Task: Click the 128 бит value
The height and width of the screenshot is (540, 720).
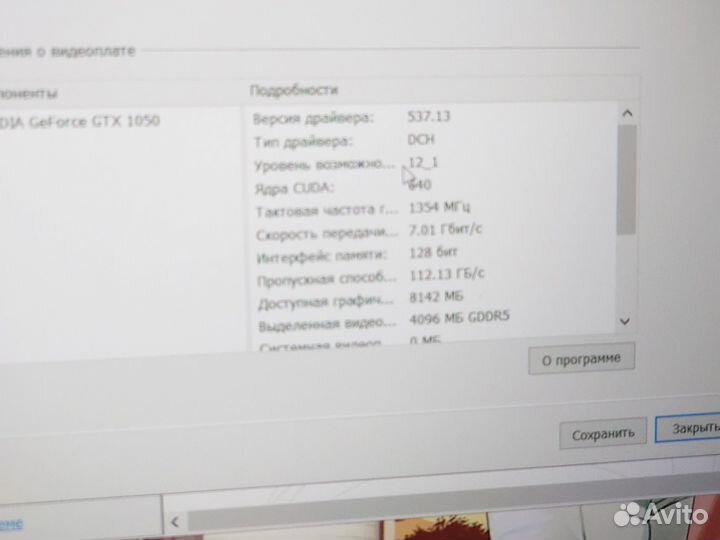Action: tap(433, 252)
